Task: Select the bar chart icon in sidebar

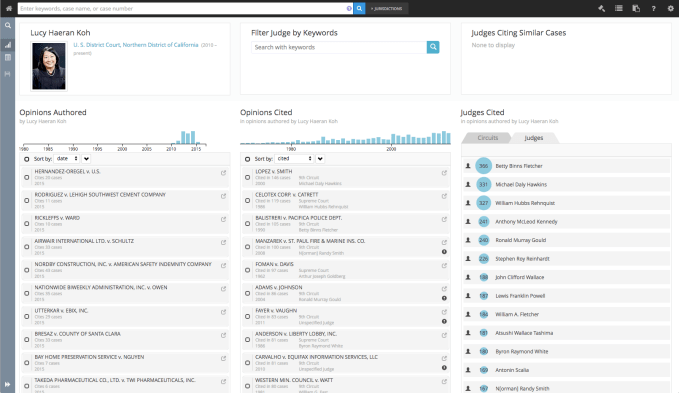Action: 8,45
